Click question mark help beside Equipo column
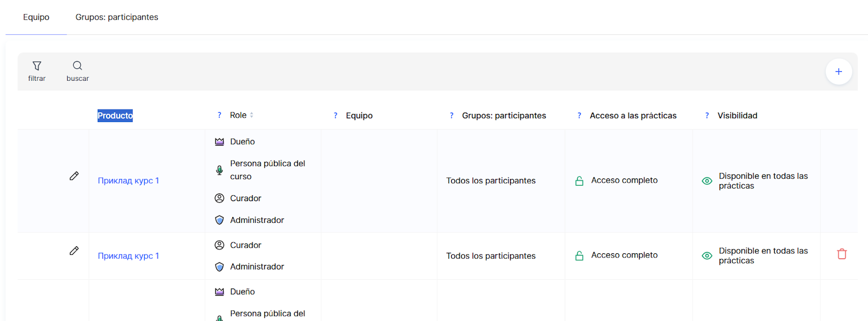 pyautogui.click(x=335, y=115)
